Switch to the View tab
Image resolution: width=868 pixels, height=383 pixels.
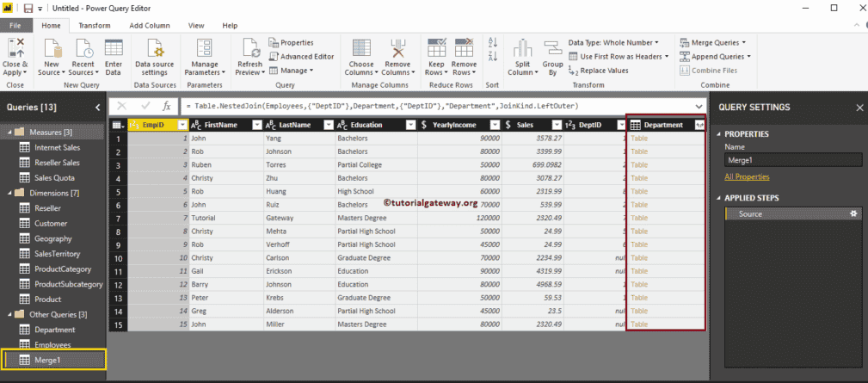click(x=196, y=26)
